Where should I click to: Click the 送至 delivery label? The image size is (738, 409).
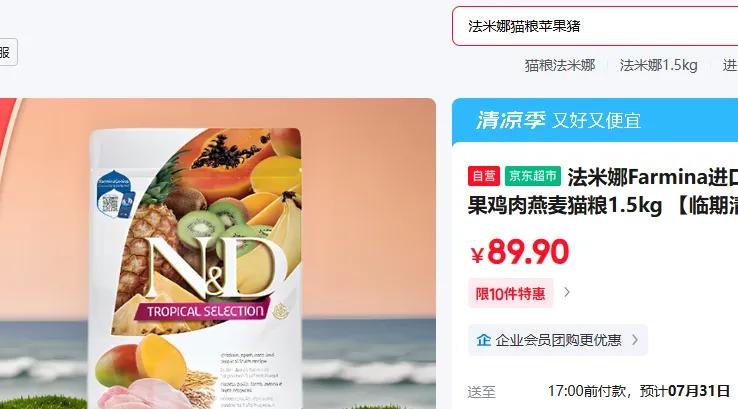point(481,392)
